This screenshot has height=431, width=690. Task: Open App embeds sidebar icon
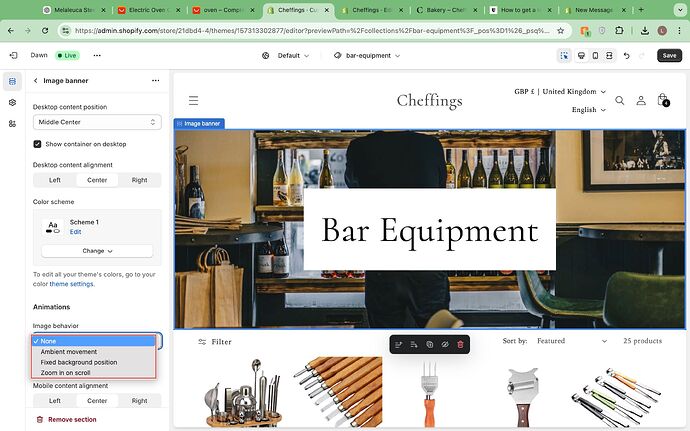12,124
